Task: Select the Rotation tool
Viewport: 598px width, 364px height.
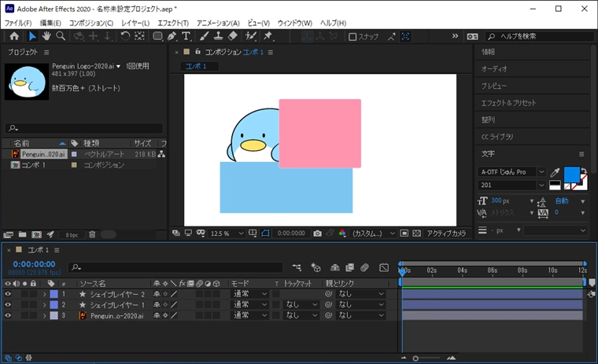Action: click(125, 36)
